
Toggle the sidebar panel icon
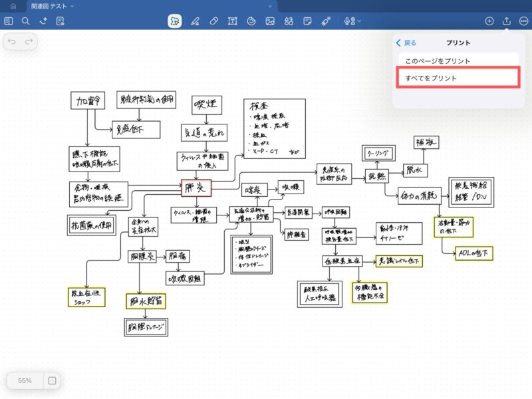tap(9, 21)
